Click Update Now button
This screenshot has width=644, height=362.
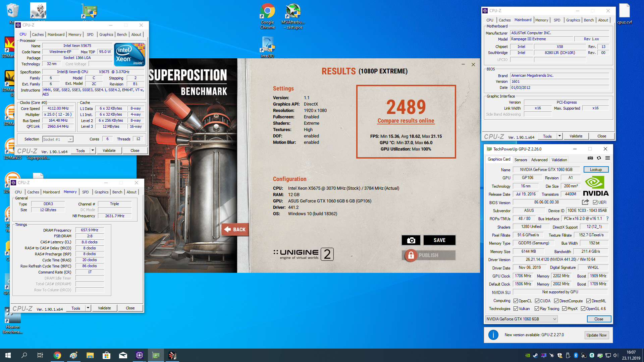click(x=596, y=335)
